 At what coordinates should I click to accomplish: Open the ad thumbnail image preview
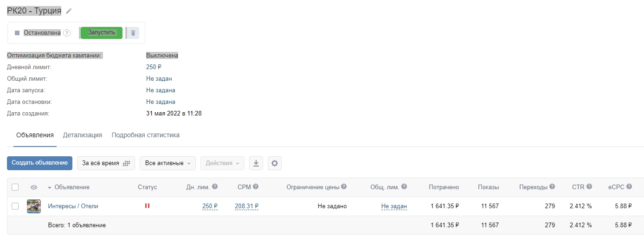coord(34,206)
